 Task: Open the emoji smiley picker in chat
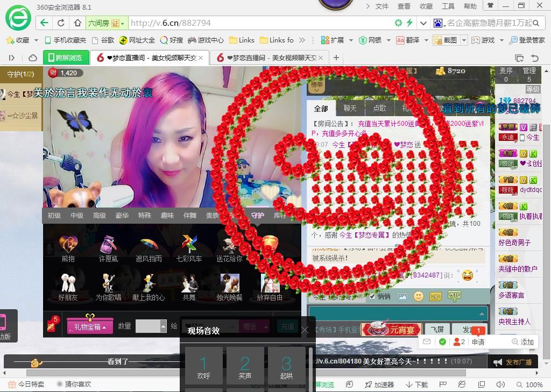[x=419, y=296]
